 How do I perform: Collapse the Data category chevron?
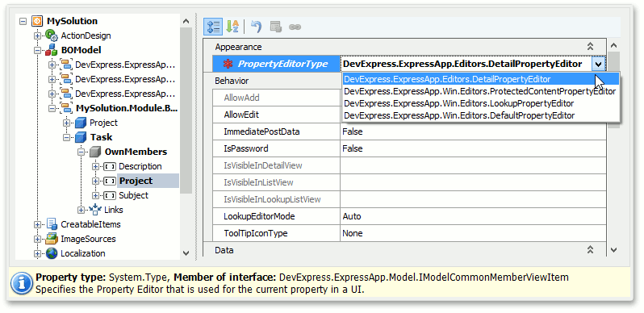[x=590, y=250]
